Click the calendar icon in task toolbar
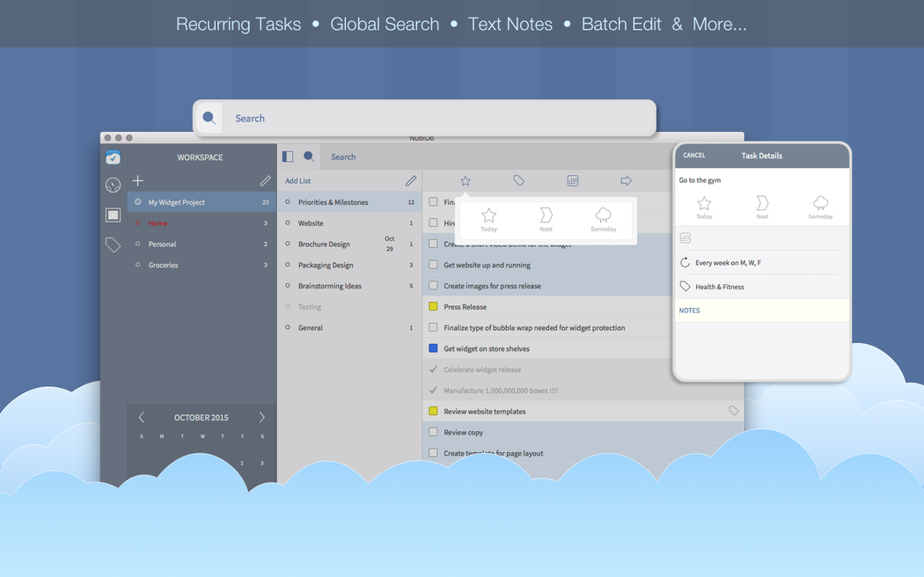The height and width of the screenshot is (577, 924). 573,181
